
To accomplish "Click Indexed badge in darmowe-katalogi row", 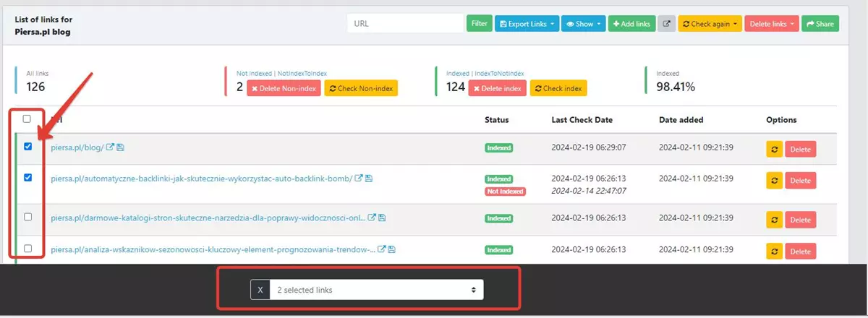I will coord(499,218).
